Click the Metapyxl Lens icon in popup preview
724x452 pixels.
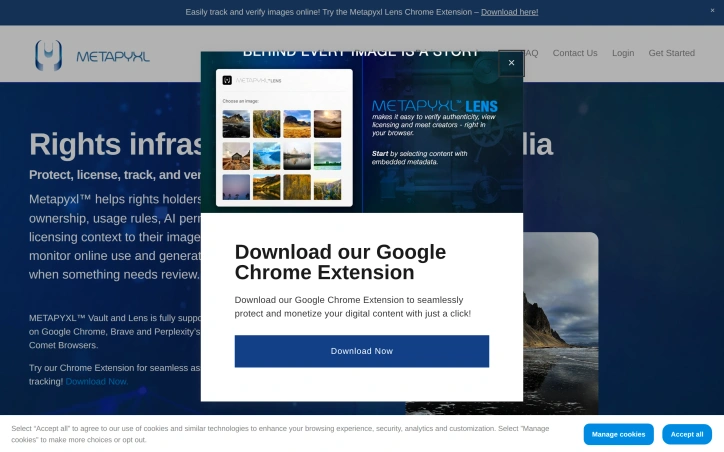(x=227, y=80)
